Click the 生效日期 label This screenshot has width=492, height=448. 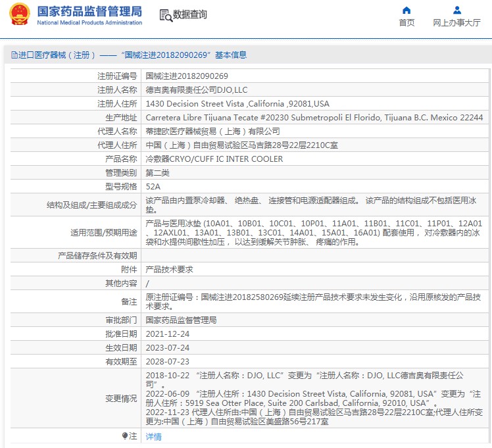[x=121, y=347]
